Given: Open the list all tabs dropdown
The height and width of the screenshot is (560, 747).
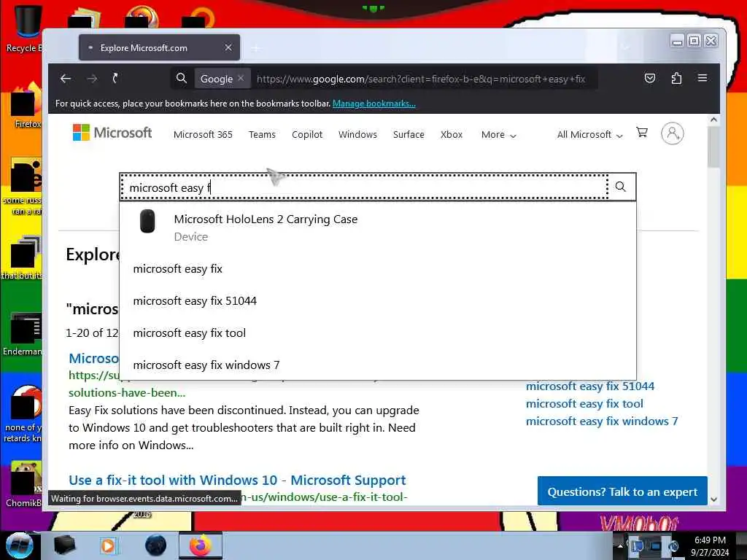Looking at the screenshot, I should pyautogui.click(x=625, y=47).
